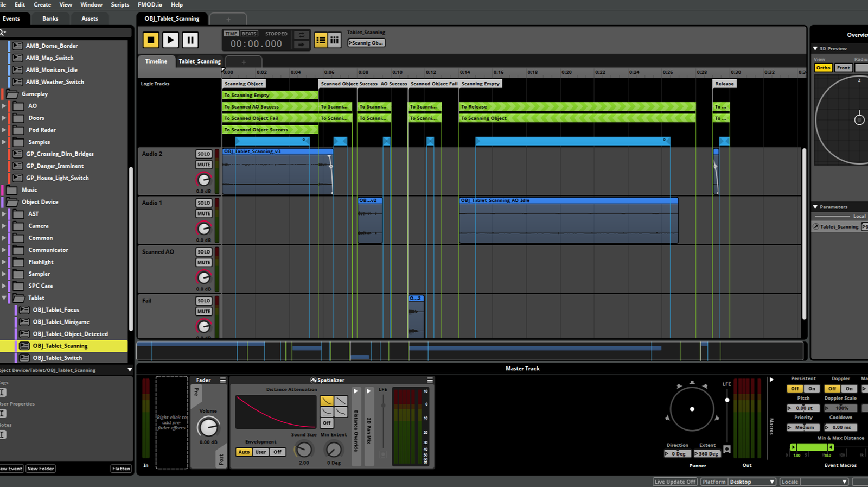Solo the Audio 2 track
This screenshot has height=487, width=868.
(x=204, y=154)
